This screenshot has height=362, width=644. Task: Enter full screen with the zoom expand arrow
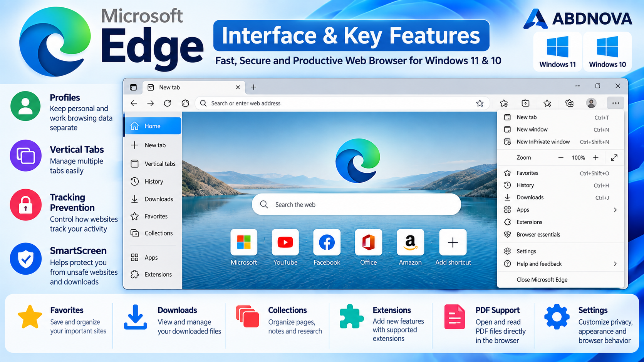tap(614, 157)
